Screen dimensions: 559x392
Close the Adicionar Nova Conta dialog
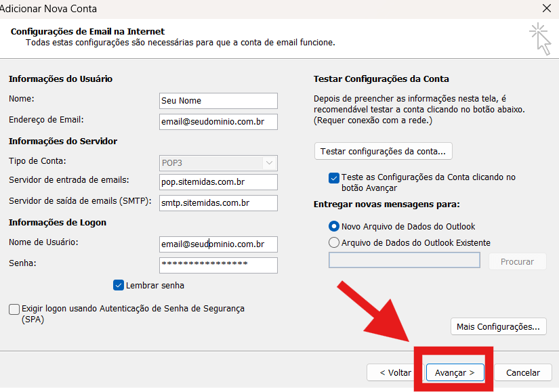coord(547,9)
